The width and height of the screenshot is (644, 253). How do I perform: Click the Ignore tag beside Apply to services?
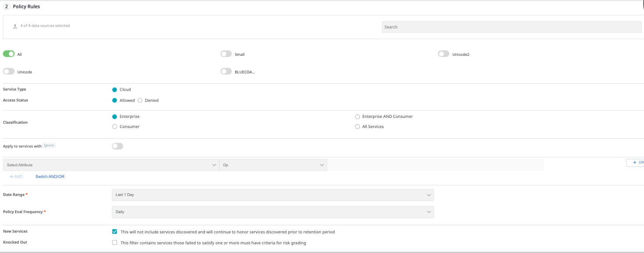(x=49, y=145)
